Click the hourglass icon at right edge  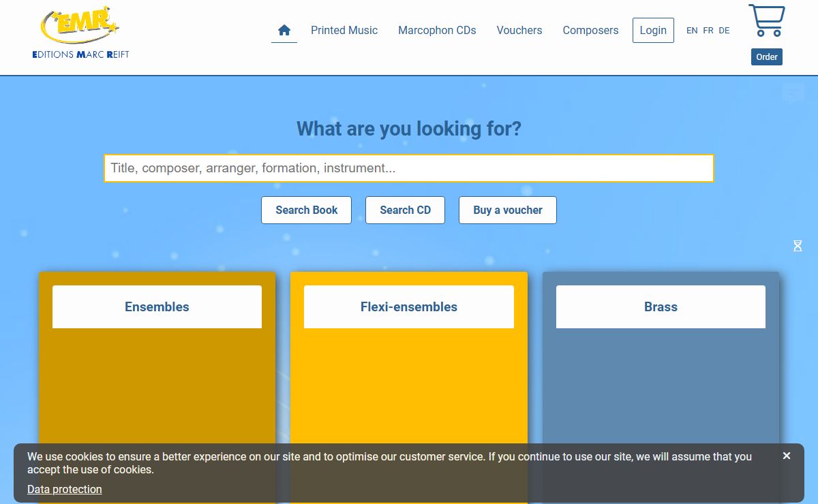coord(798,246)
